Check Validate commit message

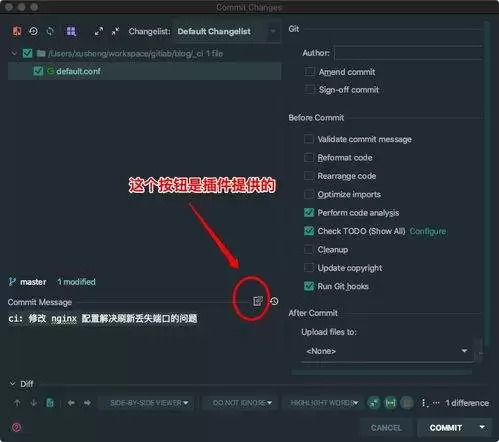click(x=309, y=139)
